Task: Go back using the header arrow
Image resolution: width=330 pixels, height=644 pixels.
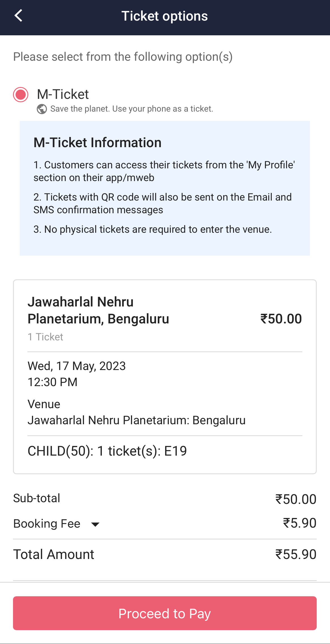Action: pos(19,16)
